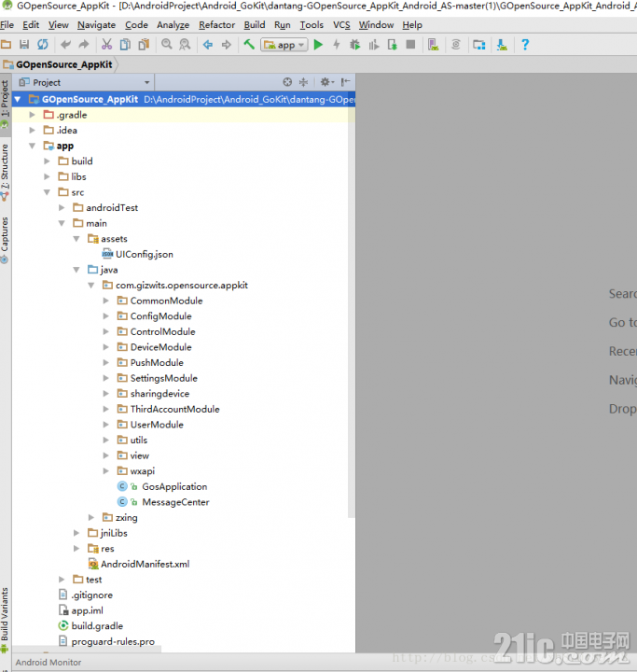Screen dimensions: 637x672
Task: Click the Make Project hammer icon
Action: (x=249, y=45)
